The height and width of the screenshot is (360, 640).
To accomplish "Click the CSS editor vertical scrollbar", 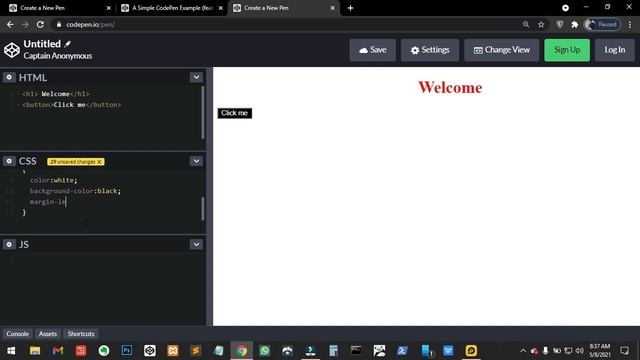I will (x=203, y=209).
